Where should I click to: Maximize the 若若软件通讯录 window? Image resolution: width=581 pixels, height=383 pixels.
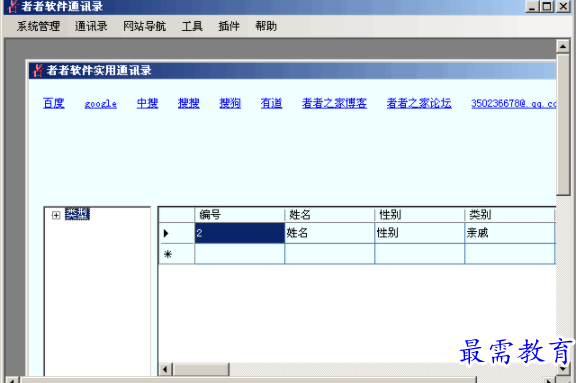(x=547, y=6)
